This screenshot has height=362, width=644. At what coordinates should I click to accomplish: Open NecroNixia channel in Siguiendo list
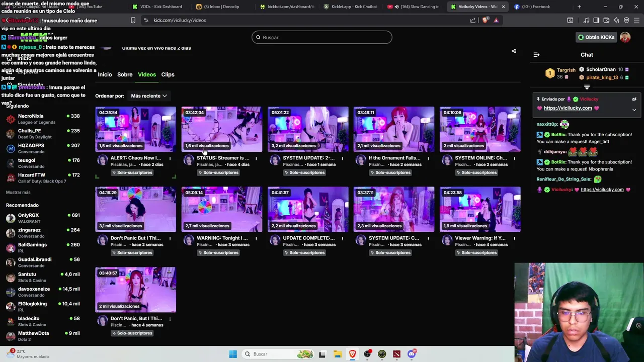[x=43, y=119]
